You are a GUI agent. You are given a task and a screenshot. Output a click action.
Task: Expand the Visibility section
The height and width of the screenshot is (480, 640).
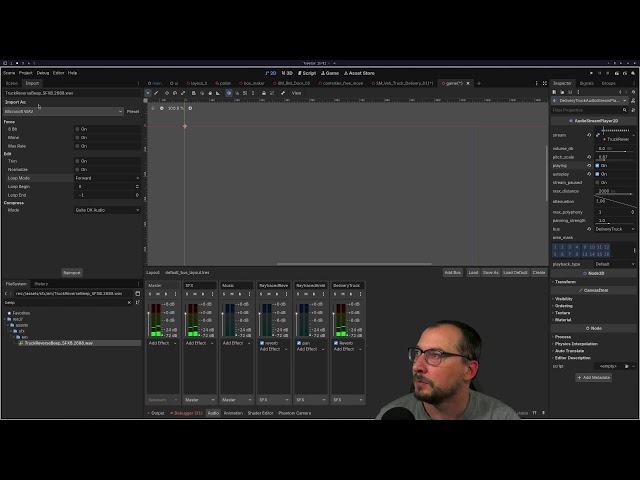coord(564,299)
